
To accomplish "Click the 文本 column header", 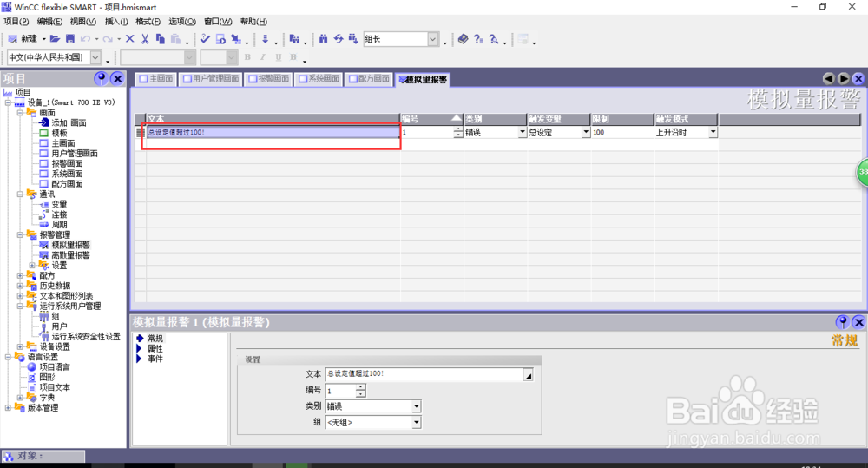I will coord(273,119).
